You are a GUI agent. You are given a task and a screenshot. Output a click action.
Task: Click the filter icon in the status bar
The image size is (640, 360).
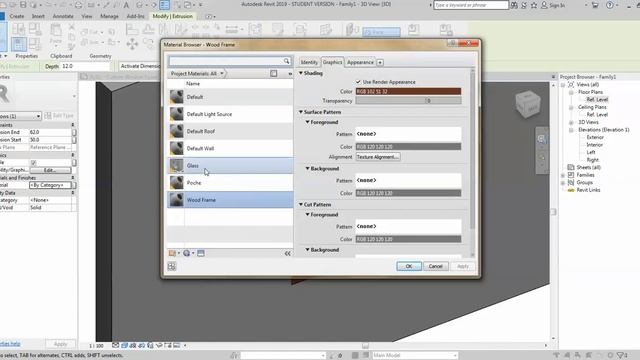click(621, 356)
